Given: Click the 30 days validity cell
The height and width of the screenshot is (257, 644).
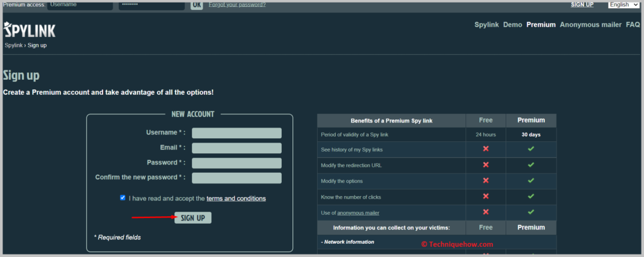Looking at the screenshot, I should coord(531,134).
